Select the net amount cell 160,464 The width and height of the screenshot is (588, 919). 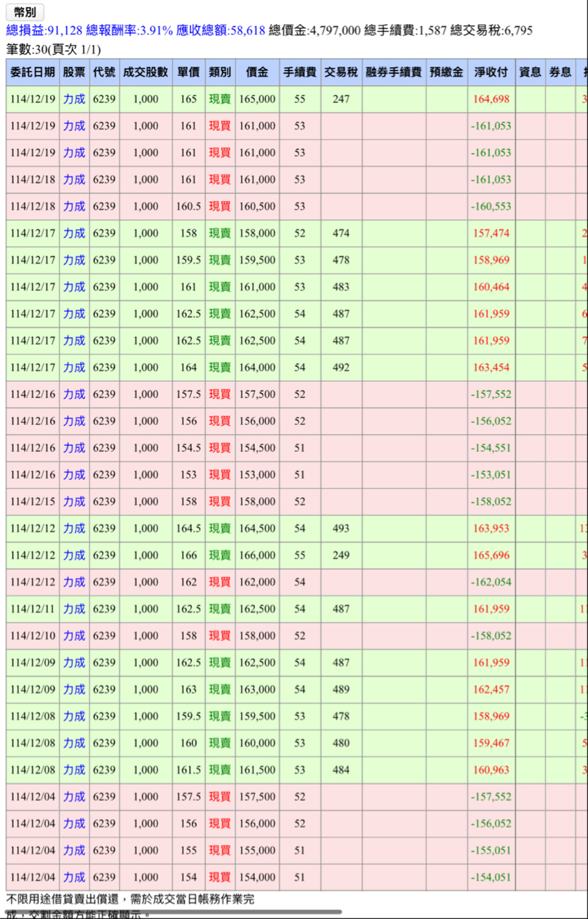coord(491,287)
